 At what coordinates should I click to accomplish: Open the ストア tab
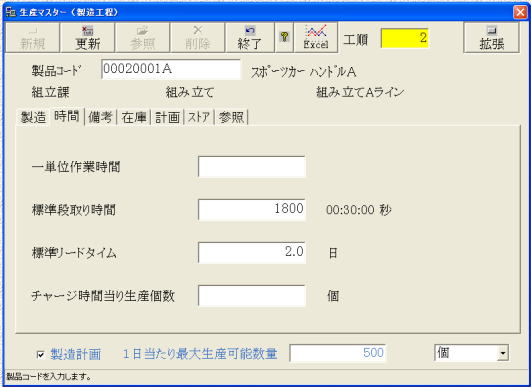pos(199,117)
